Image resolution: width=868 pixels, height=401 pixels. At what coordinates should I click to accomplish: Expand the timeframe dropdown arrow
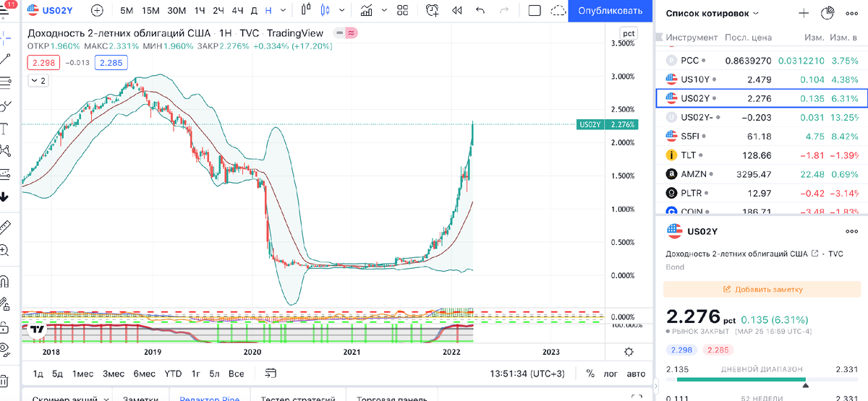coord(284,11)
